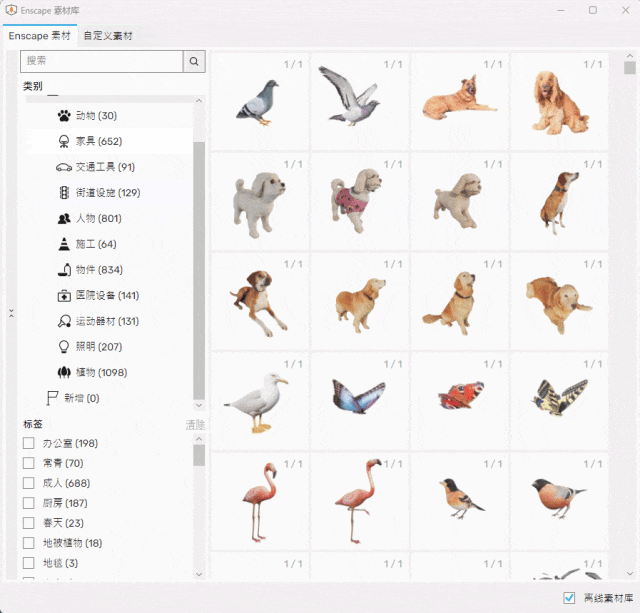The image size is (640, 613).
Task: Click the traffic cone icon for 施工
Action: [64, 244]
